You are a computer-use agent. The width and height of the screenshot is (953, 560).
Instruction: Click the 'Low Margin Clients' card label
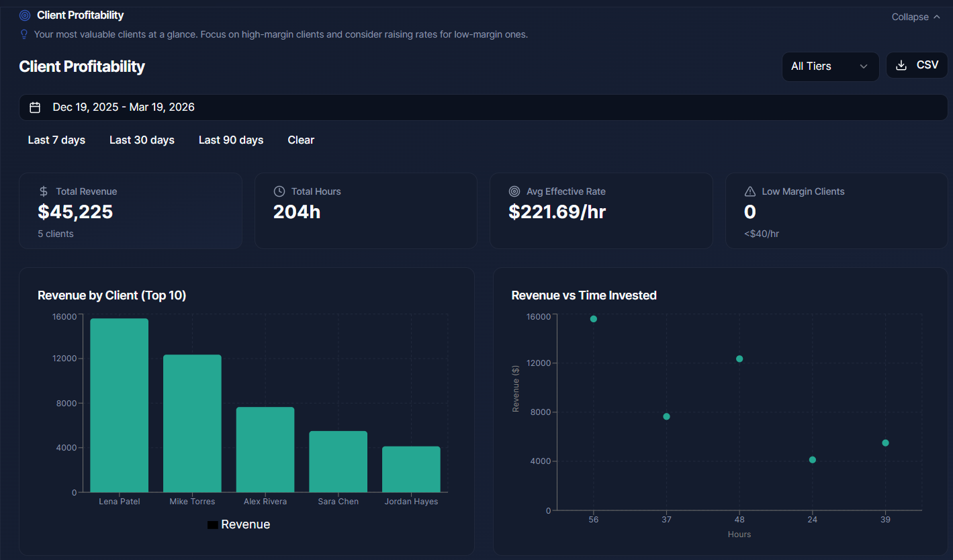pos(803,191)
